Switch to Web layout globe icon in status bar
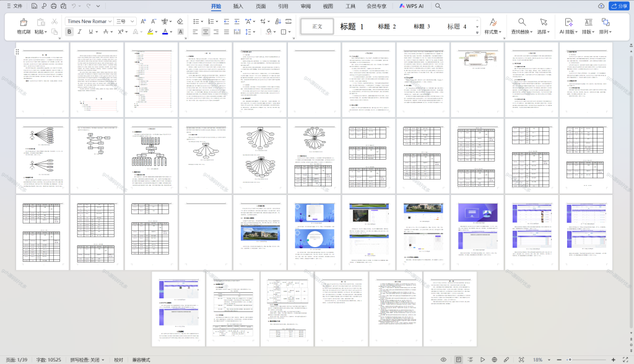 (x=494, y=360)
